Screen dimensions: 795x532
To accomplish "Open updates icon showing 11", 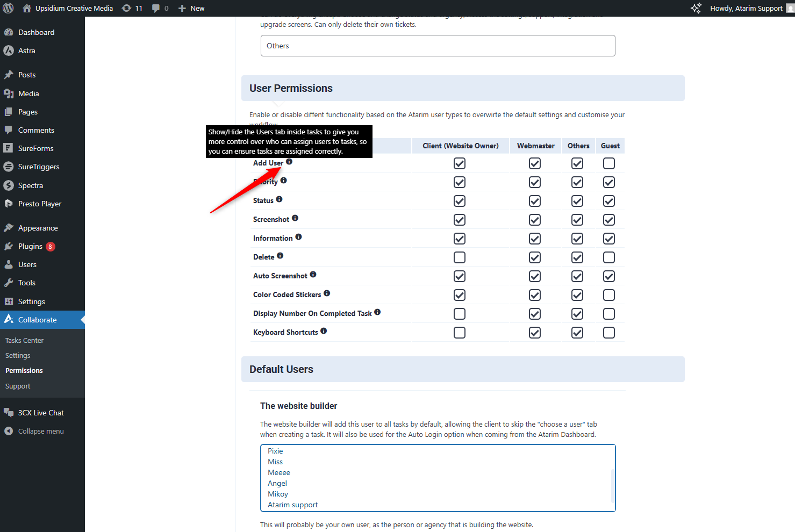I will (126, 8).
